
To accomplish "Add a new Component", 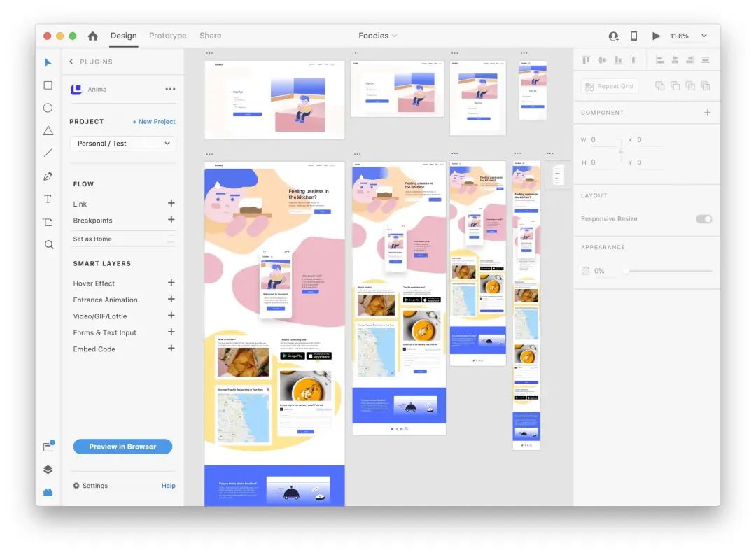I will (x=707, y=112).
